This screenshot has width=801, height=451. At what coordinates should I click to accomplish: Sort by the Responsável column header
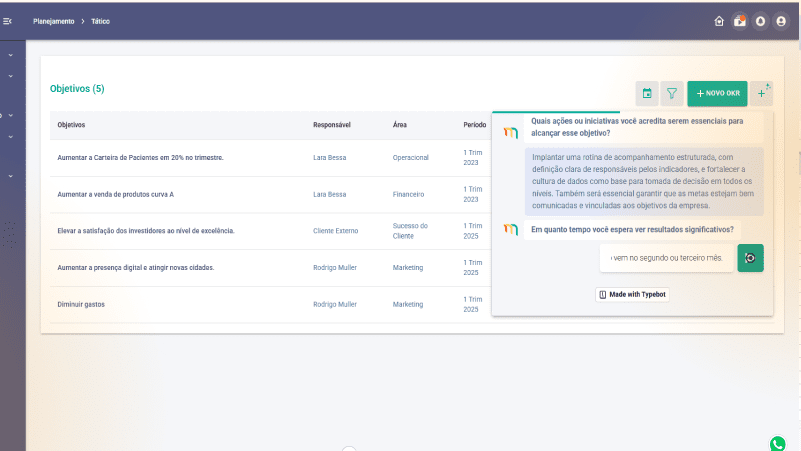(x=332, y=125)
